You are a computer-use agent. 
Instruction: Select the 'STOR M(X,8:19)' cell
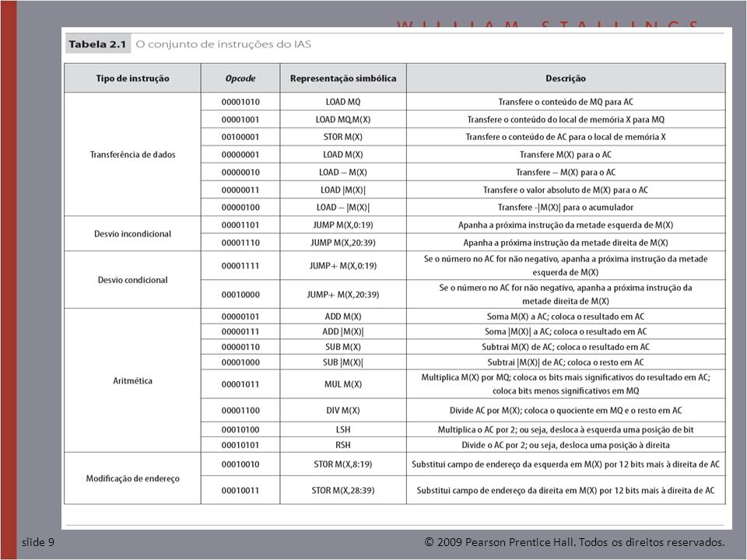(343, 464)
